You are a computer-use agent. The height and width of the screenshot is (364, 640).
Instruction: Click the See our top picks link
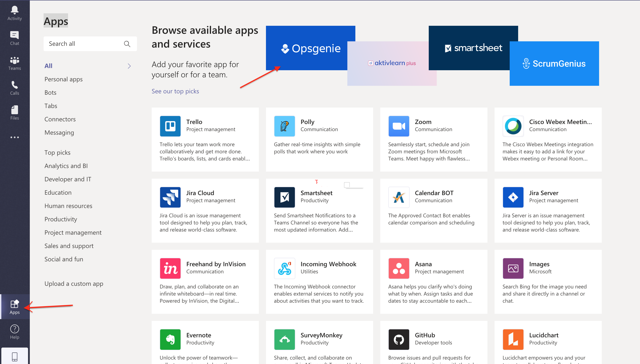(175, 91)
